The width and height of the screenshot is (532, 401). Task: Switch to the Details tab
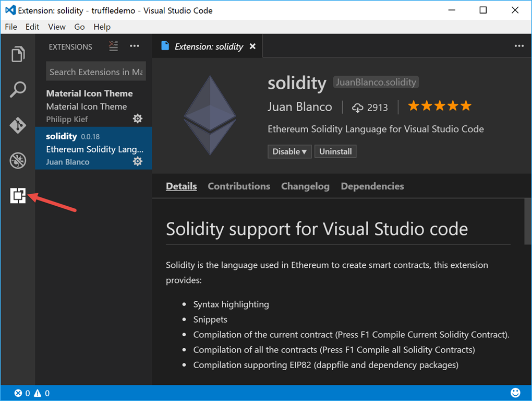point(181,186)
